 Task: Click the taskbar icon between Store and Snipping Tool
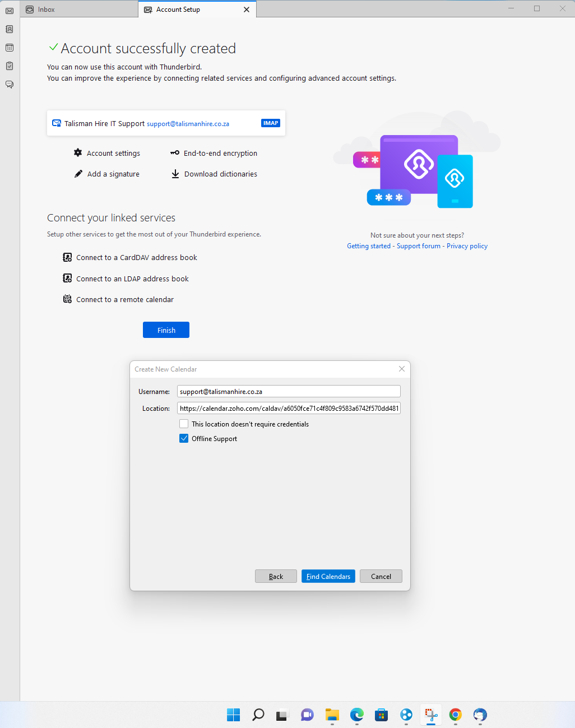406,715
